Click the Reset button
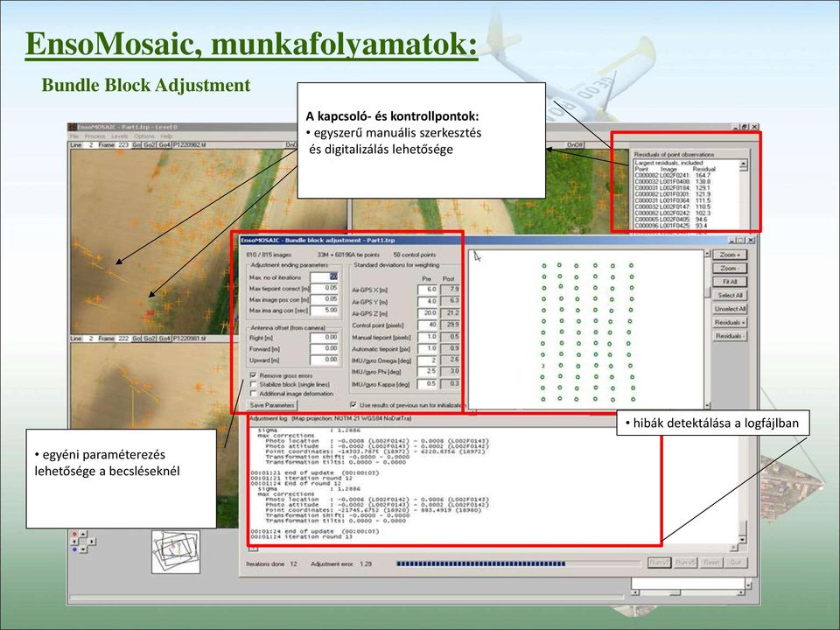This screenshot has width=840, height=630. tap(711, 563)
